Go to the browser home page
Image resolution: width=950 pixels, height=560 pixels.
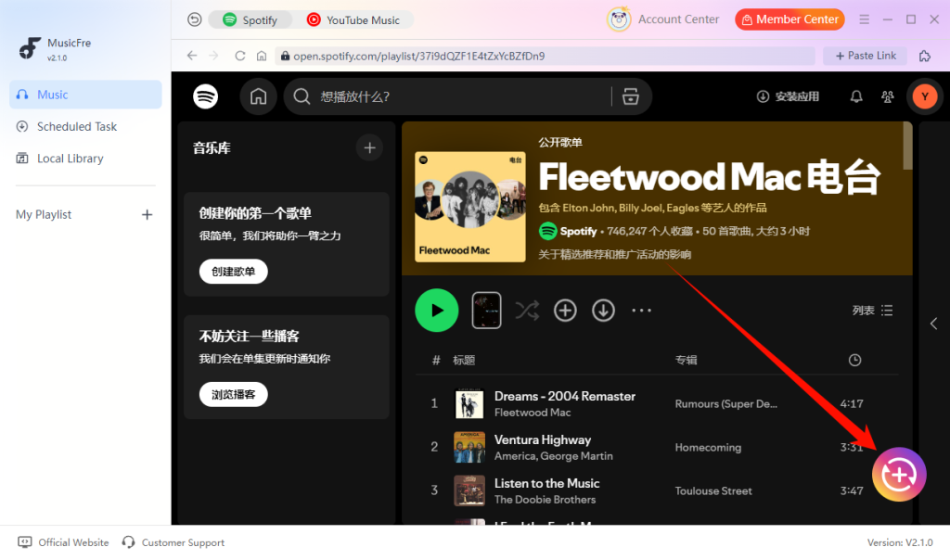coord(261,56)
